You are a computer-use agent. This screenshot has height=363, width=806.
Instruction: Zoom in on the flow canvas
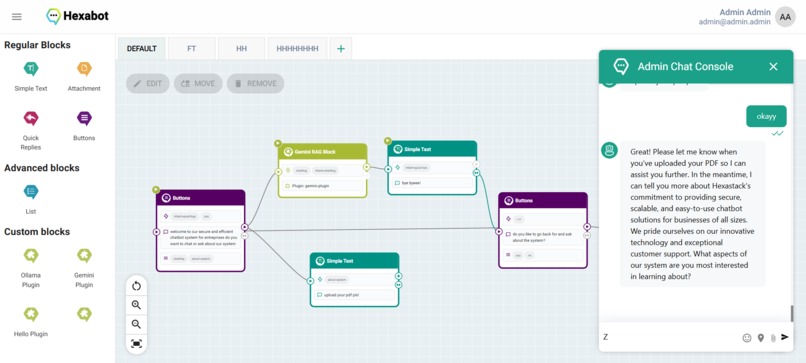pos(136,305)
